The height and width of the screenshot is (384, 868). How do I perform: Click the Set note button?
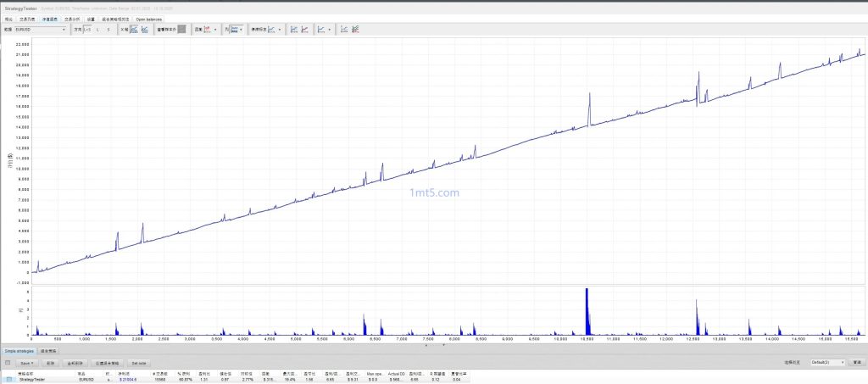click(138, 362)
